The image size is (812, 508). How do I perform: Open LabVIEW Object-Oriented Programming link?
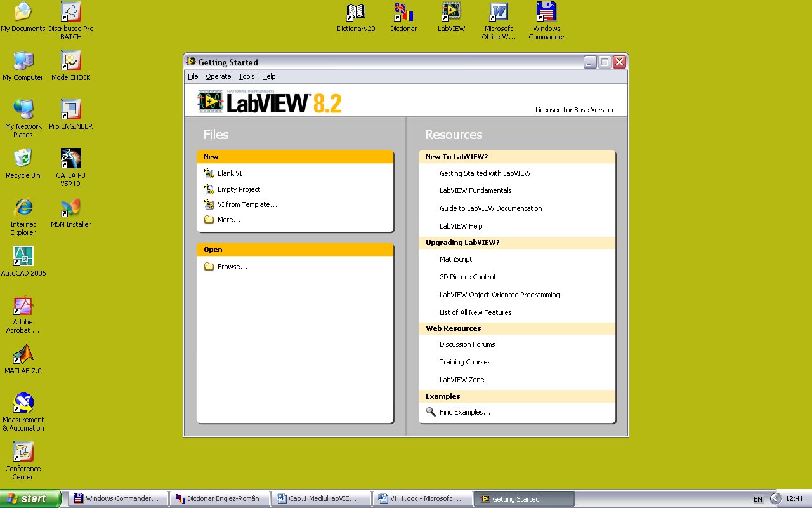[x=500, y=295]
